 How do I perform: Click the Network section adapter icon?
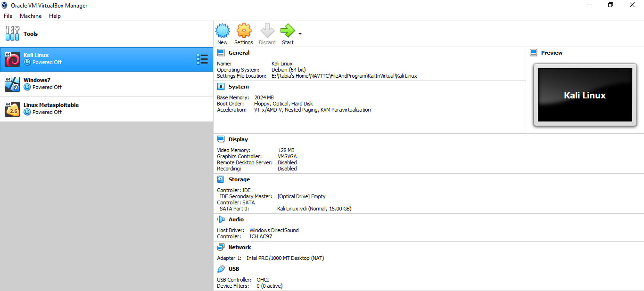[221, 247]
